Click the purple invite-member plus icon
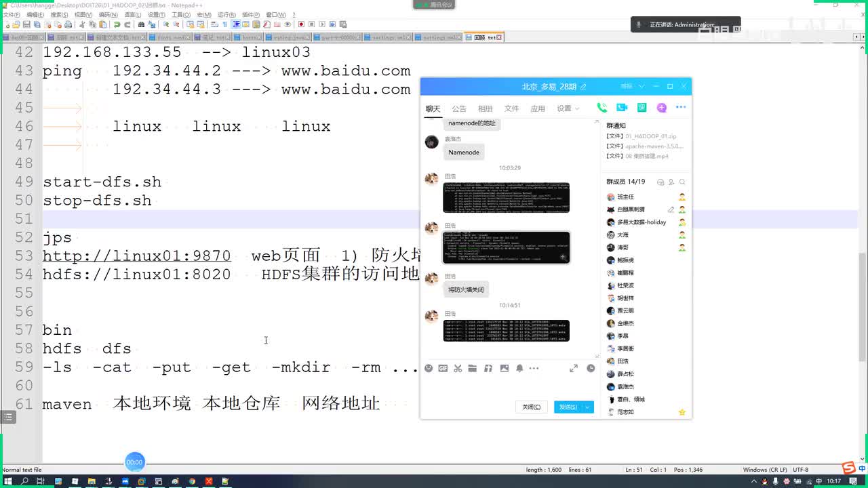This screenshot has width=868, height=488. (x=661, y=108)
